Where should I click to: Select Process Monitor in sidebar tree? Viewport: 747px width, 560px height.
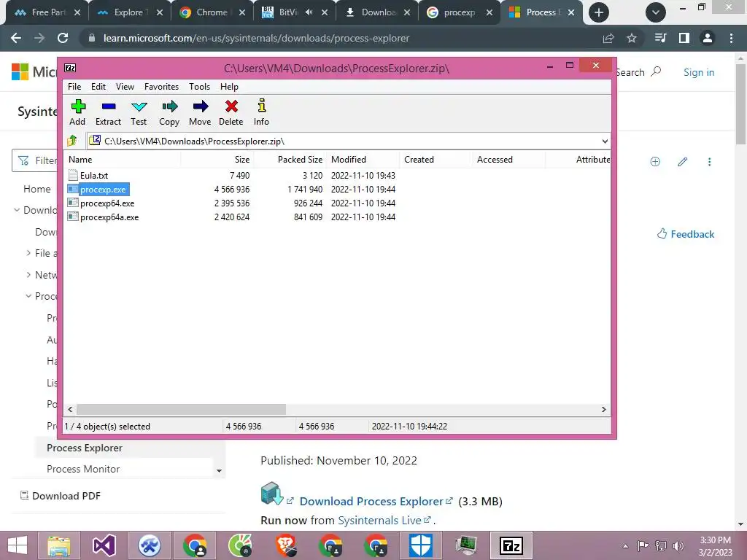pos(83,469)
